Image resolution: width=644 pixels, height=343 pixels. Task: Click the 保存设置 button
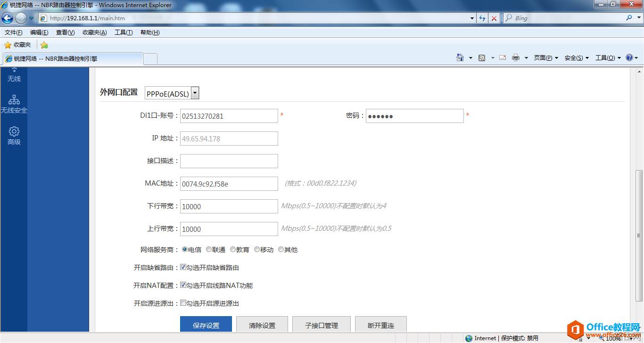(x=206, y=325)
